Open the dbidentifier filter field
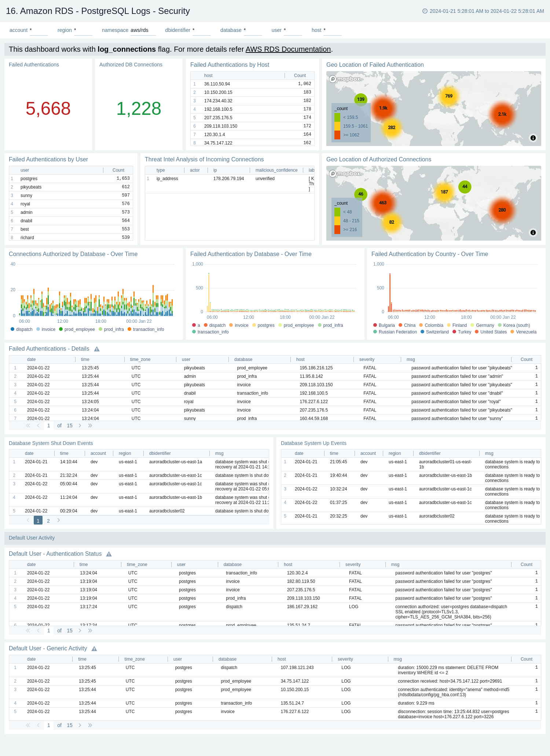 click(201, 30)
